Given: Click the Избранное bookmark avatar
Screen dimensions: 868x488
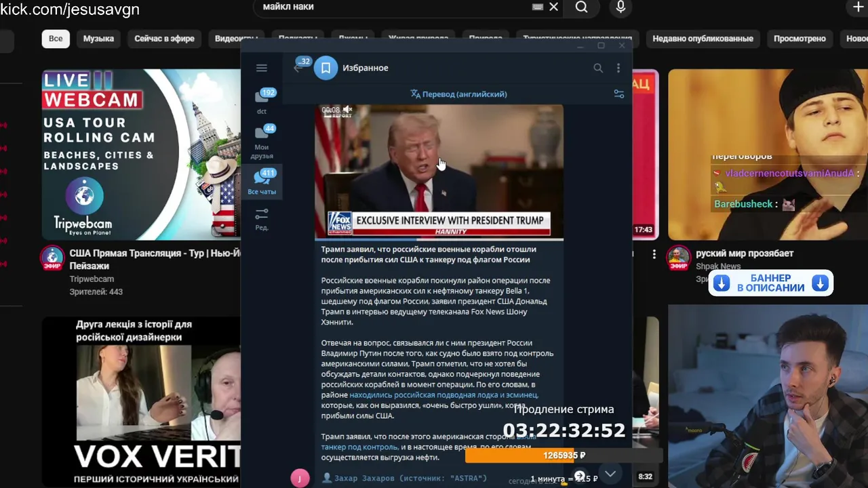Looking at the screenshot, I should tap(325, 68).
